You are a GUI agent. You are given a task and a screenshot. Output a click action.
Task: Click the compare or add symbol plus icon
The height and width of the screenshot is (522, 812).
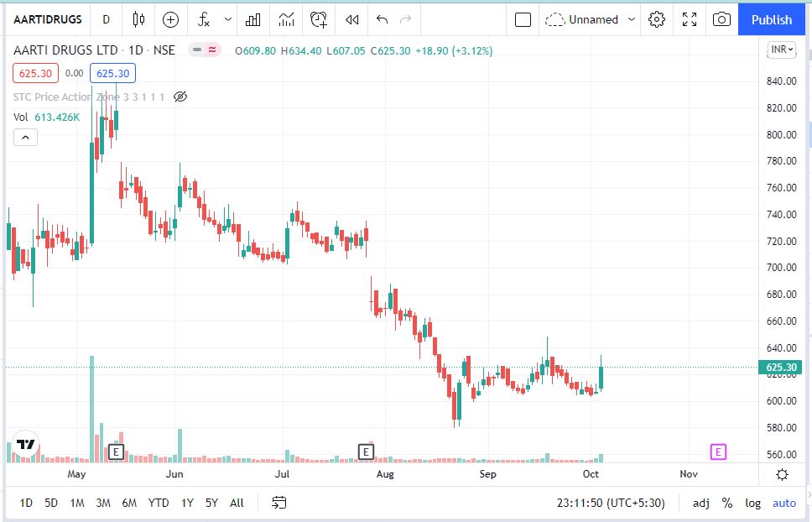coord(170,19)
